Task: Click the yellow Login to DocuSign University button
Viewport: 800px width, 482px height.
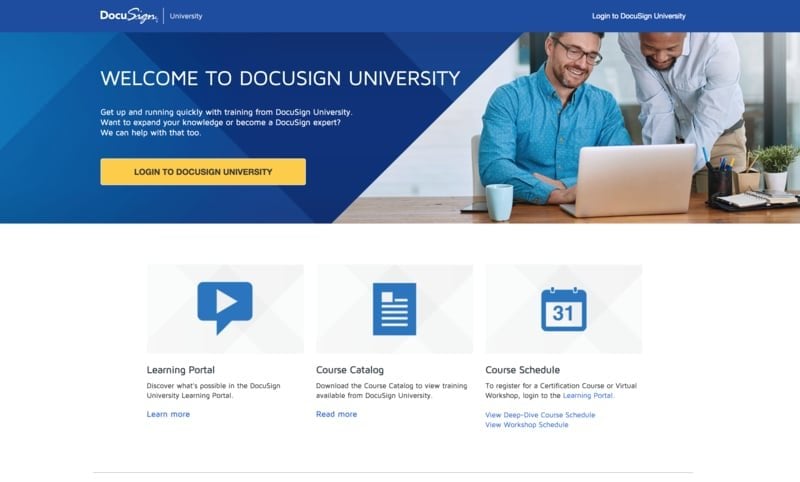Action: pos(203,172)
